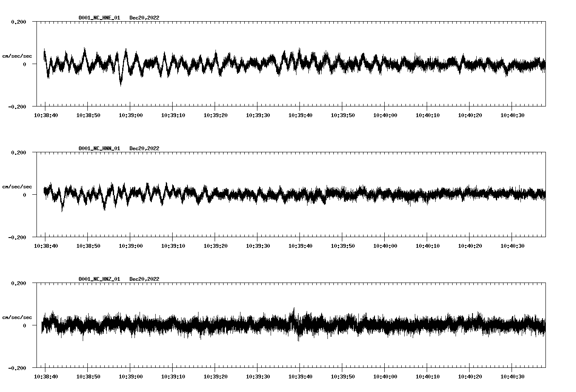576x392 pixels.
Task: Click the 10:39:10 time label under HNZ plot
Action: point(173,376)
